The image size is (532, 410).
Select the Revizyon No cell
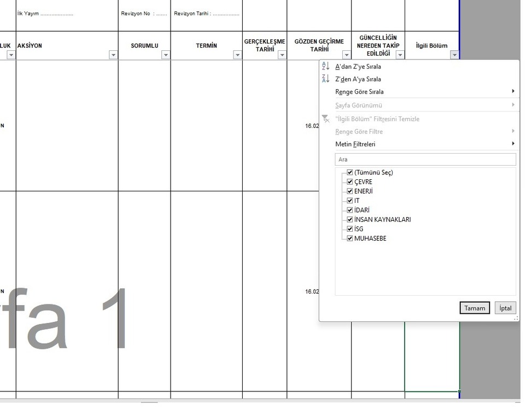pos(144,15)
